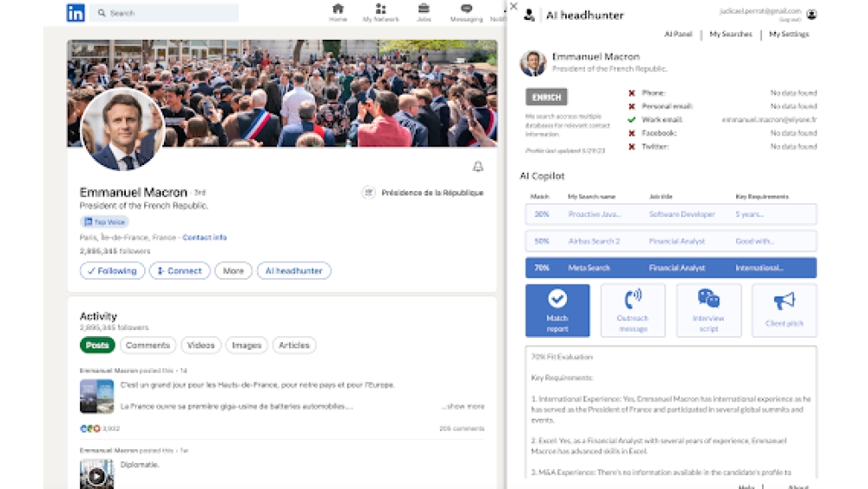
Task: Open the Client pitch megaphone tile
Action: point(784,310)
